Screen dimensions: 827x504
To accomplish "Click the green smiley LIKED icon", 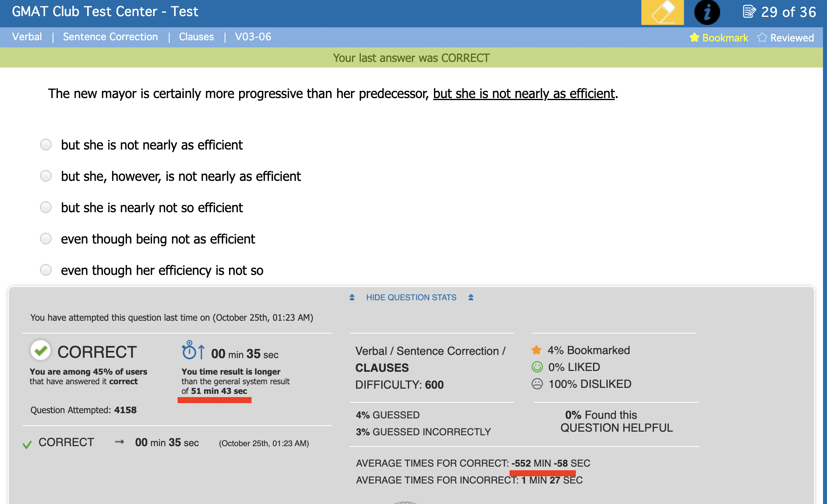I will click(x=537, y=367).
